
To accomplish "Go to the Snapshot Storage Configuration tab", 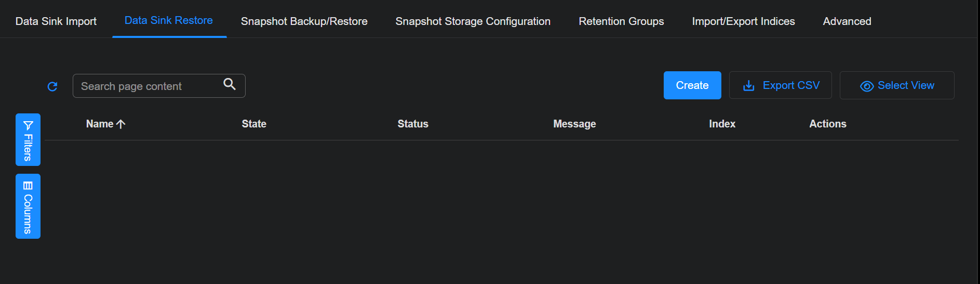I will coord(473,21).
